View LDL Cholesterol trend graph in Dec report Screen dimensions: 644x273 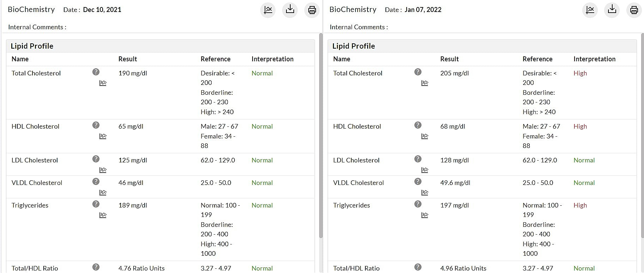pos(103,169)
